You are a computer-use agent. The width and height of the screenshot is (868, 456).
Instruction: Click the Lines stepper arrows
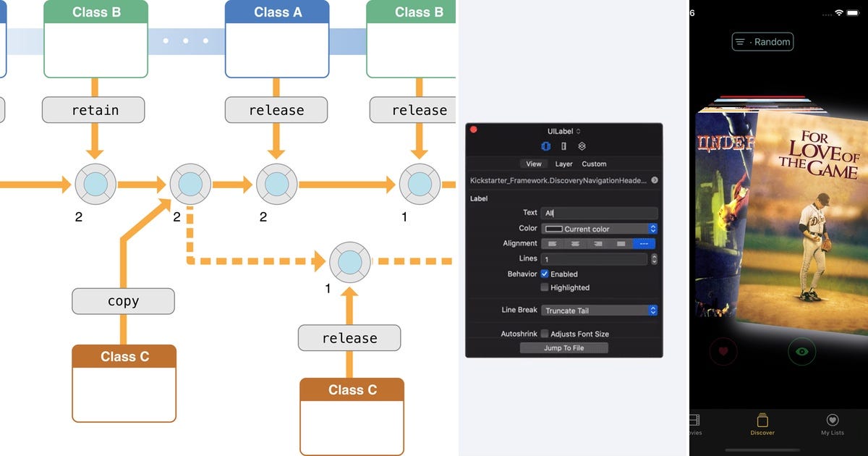tap(654, 259)
